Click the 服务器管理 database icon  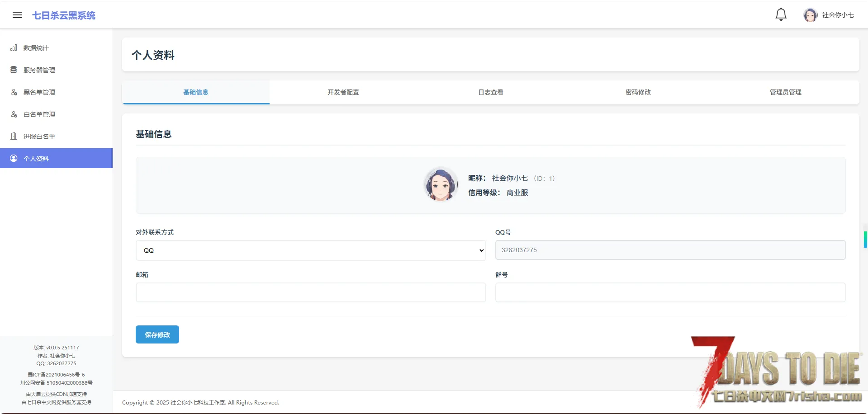[x=14, y=70]
